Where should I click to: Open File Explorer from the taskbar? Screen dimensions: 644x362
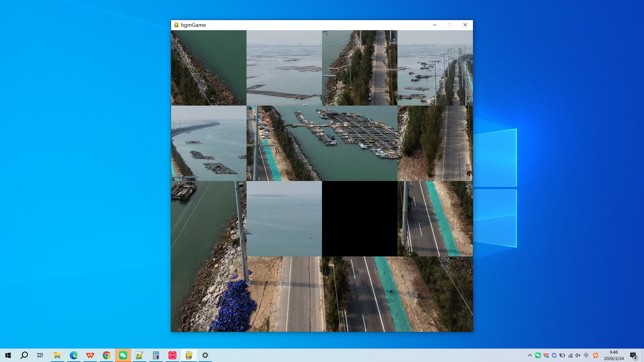(57, 355)
